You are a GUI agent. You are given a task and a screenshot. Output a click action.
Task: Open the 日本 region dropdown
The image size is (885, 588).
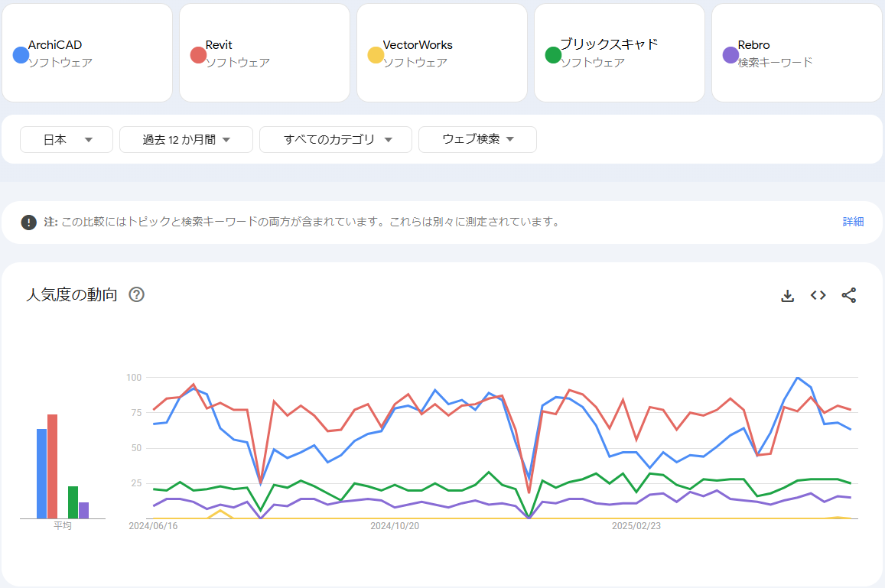coord(67,139)
